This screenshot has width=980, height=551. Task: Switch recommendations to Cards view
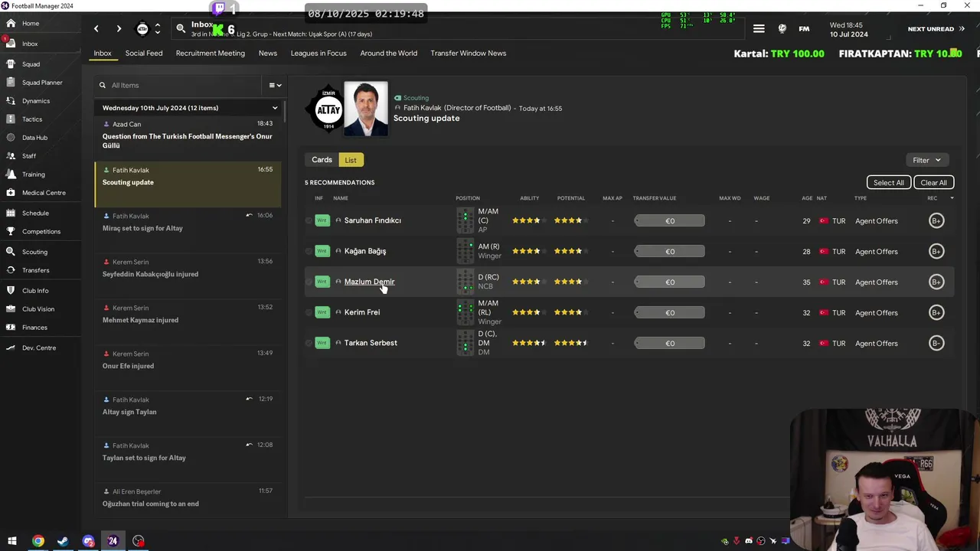point(322,160)
